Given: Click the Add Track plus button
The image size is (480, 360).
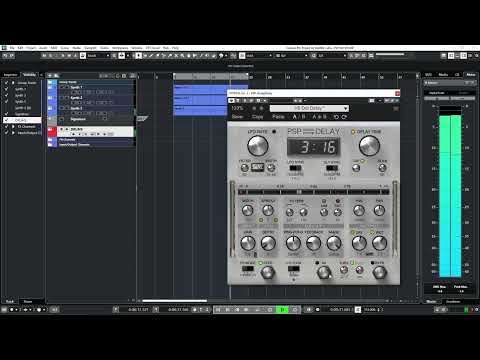Looking at the screenshot, I should pyautogui.click(x=50, y=76).
